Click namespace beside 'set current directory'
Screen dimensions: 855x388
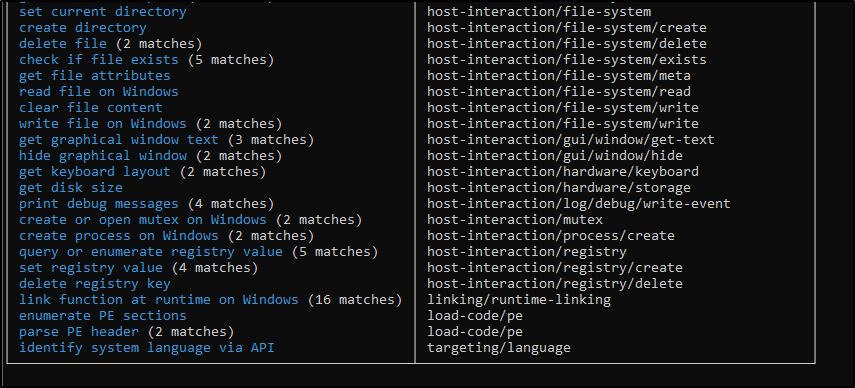(539, 11)
